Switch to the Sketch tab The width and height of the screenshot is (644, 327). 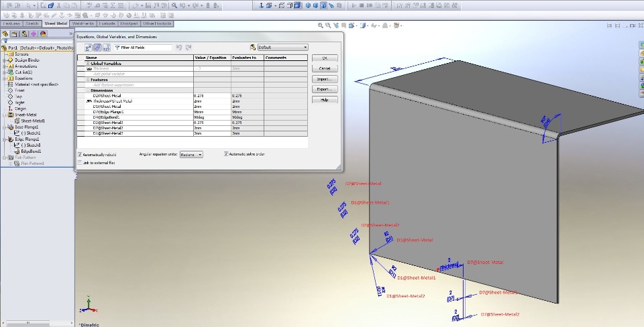32,24
